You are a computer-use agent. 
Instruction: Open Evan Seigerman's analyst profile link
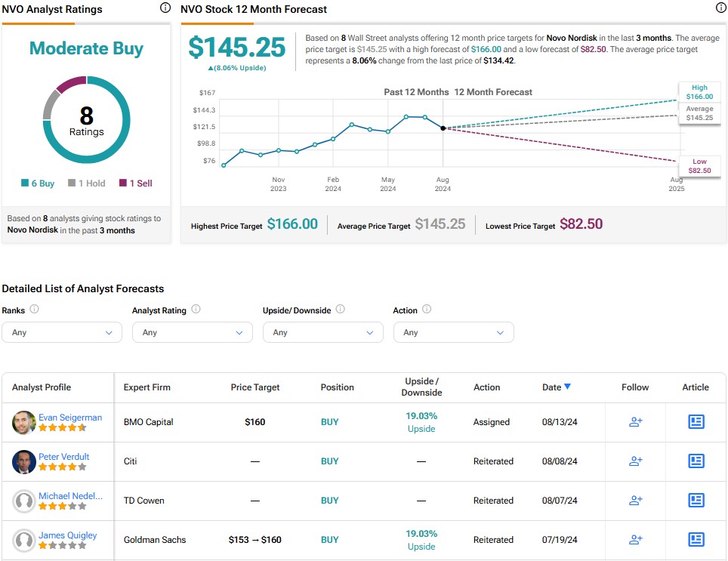(70, 418)
